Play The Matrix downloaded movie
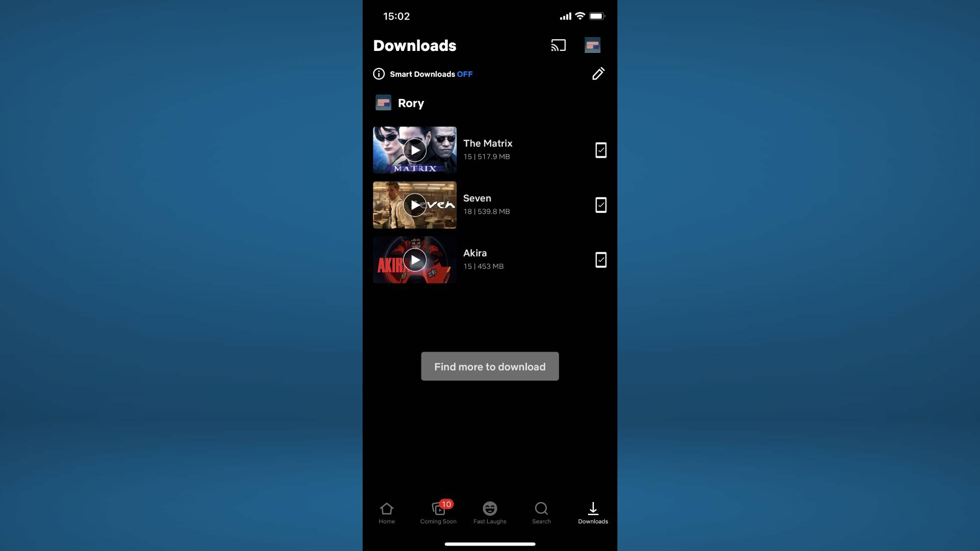980x551 pixels. click(x=415, y=149)
